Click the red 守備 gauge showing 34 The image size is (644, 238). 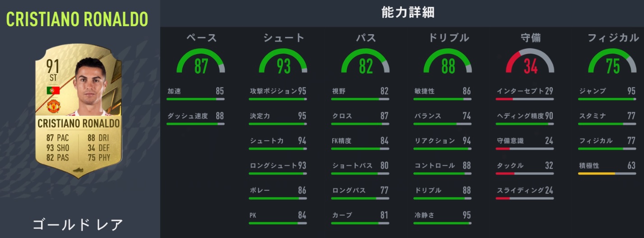coord(530,64)
